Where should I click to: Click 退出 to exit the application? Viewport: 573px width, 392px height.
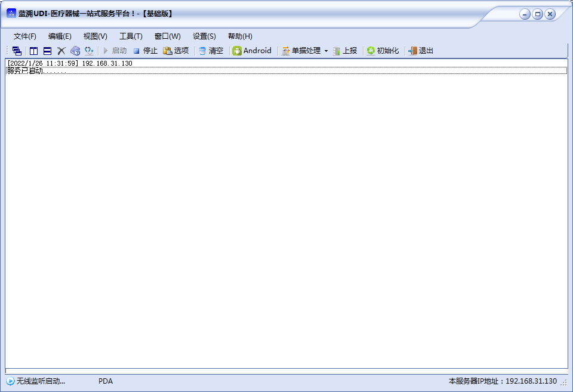coord(421,51)
